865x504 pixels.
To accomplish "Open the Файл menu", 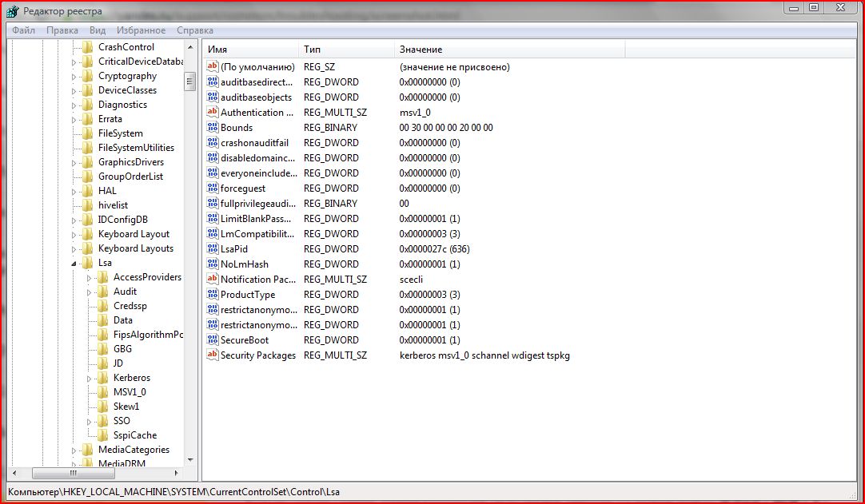I will [23, 30].
